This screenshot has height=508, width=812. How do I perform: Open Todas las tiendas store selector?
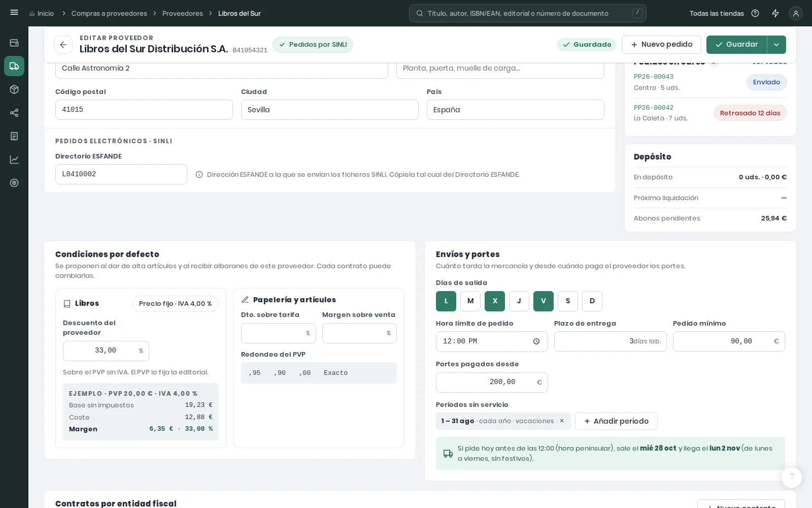coord(717,13)
